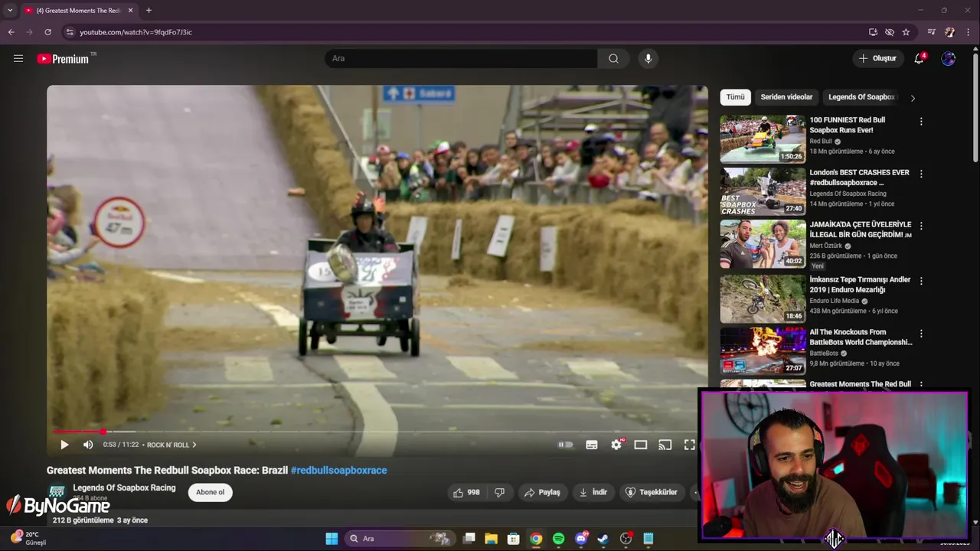This screenshot has height=551, width=980.
Task: Focus the YouTube Ara search field
Action: pyautogui.click(x=461, y=58)
